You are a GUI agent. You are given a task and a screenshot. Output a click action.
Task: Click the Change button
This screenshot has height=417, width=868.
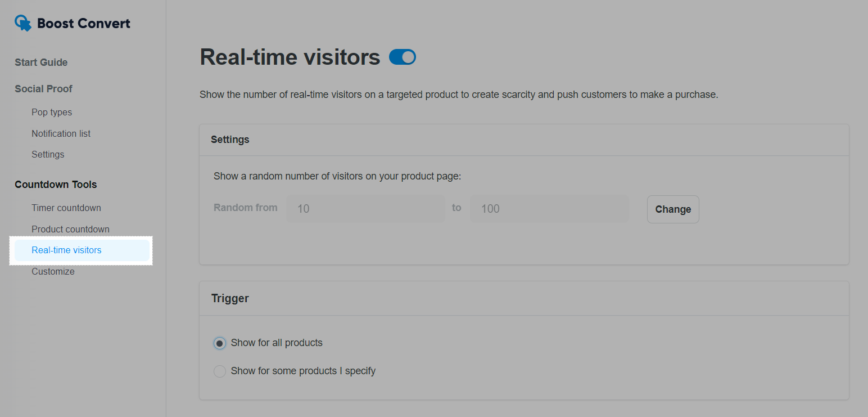pyautogui.click(x=673, y=209)
